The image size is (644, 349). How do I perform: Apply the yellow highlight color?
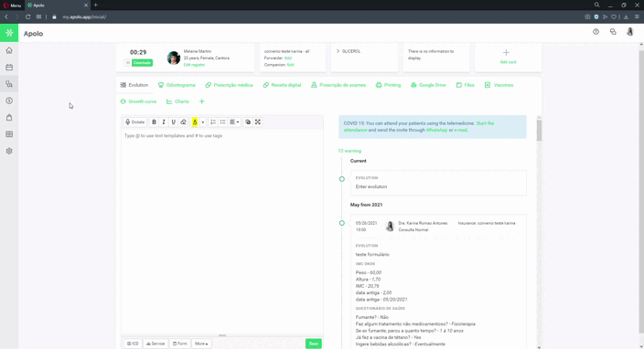click(195, 122)
